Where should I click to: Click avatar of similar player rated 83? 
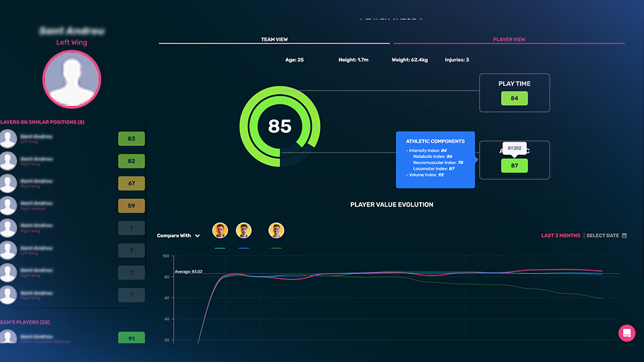tap(8, 139)
